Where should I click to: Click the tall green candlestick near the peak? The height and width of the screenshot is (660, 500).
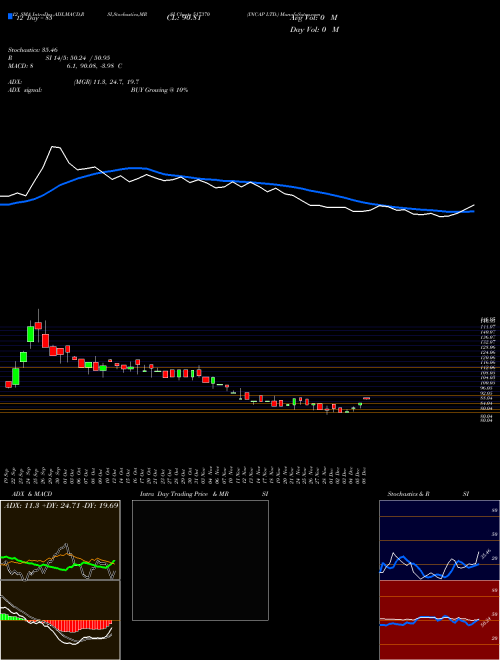coord(30,333)
